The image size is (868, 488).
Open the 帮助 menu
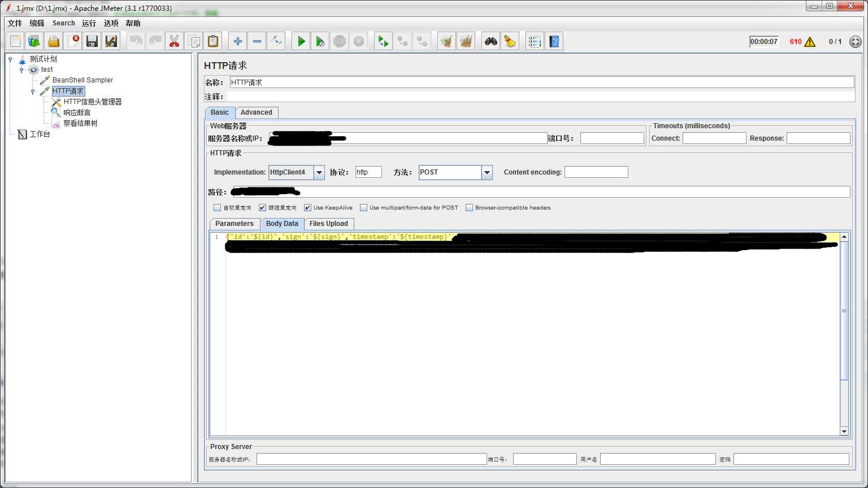[x=133, y=23]
